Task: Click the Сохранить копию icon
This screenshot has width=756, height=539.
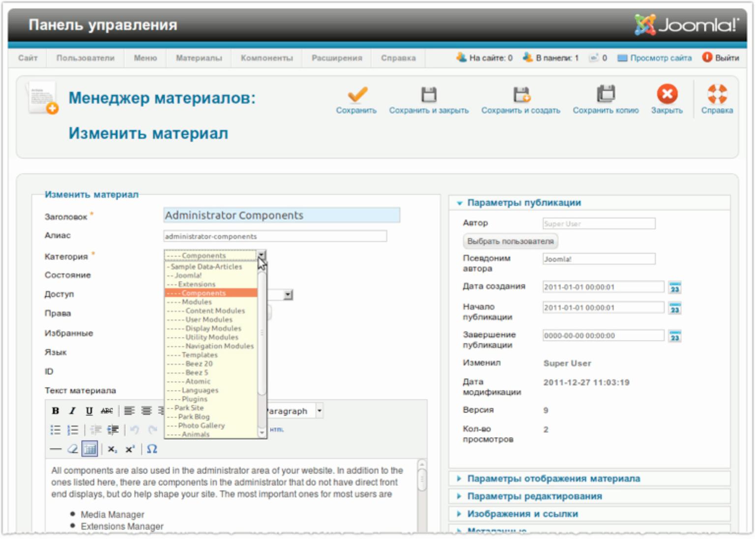Action: 606,94
